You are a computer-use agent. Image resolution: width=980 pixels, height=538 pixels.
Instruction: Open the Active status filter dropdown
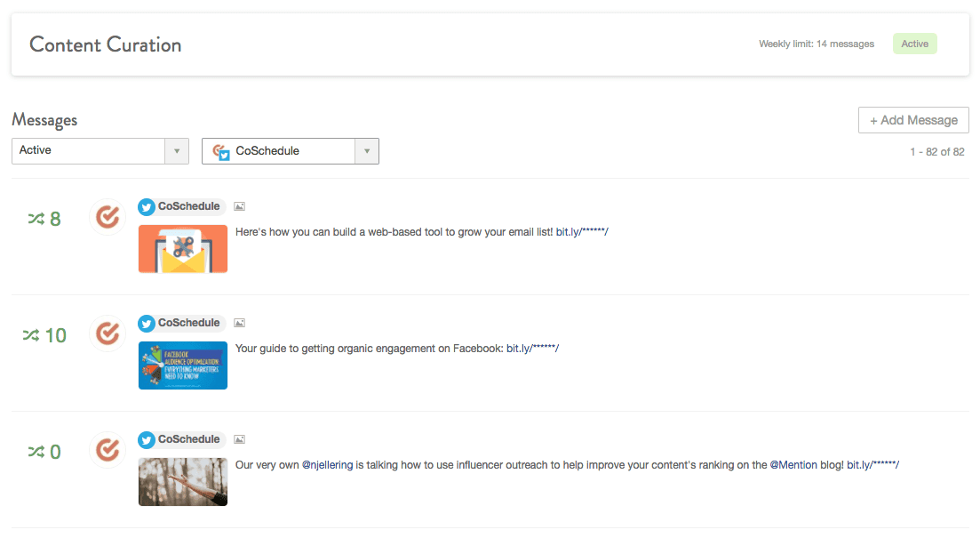[100, 151]
